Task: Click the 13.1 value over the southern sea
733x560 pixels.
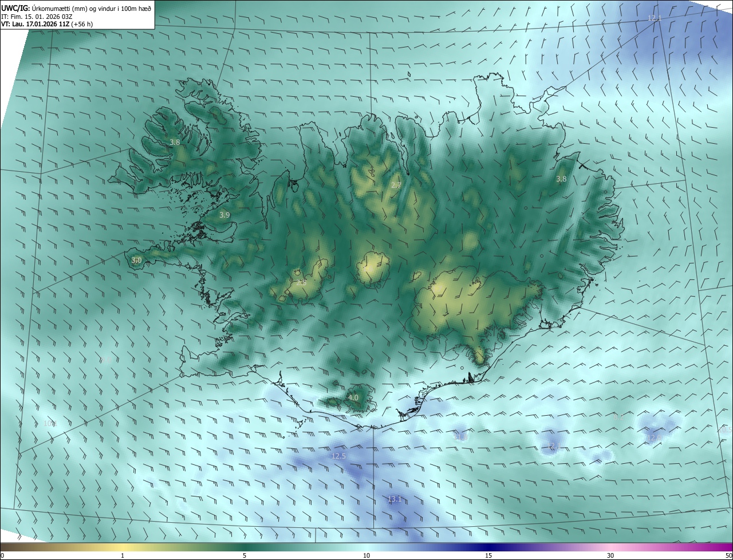Action: pos(395,499)
